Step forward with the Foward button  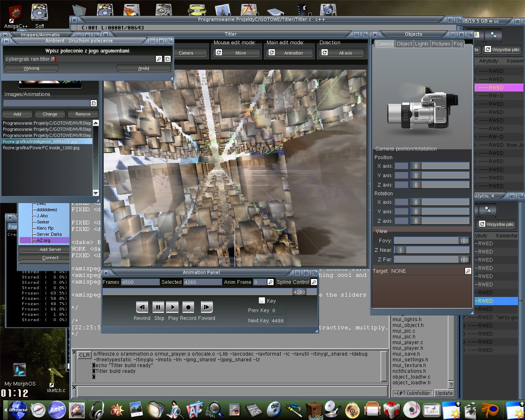click(206, 307)
